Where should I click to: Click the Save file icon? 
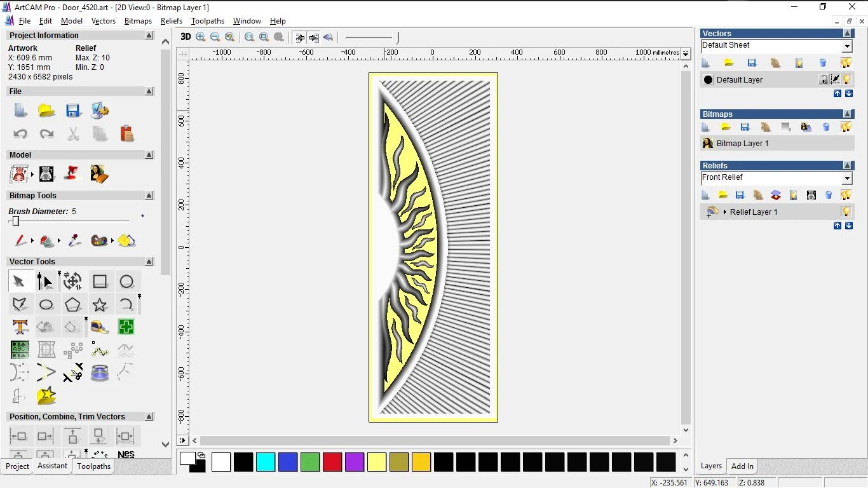tap(73, 111)
